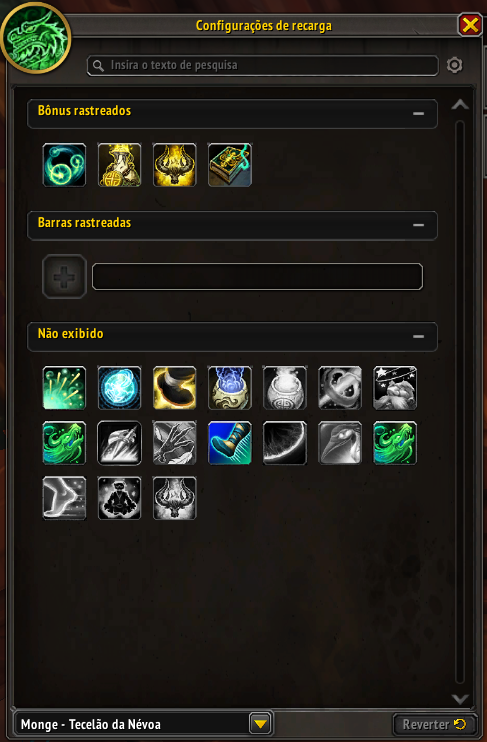Select the green swirling orbs buff icon

click(x=64, y=165)
